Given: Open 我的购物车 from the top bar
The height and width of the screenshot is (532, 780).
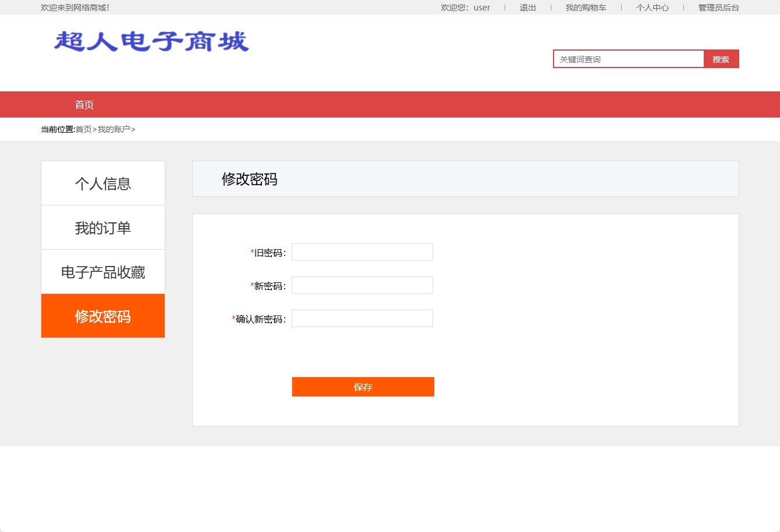Looking at the screenshot, I should point(586,8).
